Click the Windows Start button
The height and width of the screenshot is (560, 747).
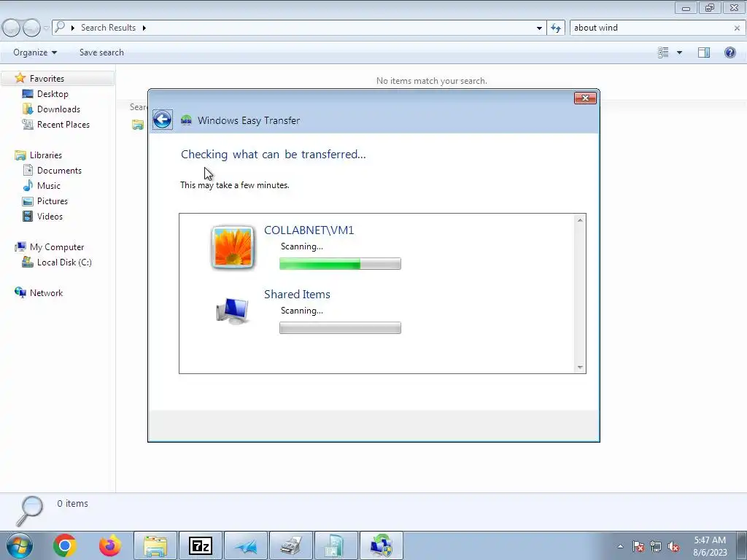click(20, 545)
